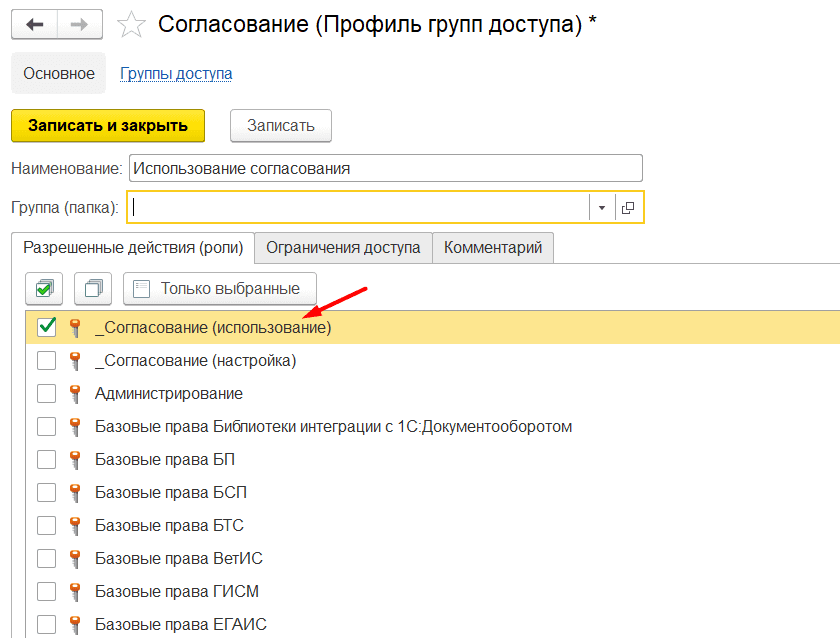840x638 pixels.
Task: Click the Записать button
Action: (x=281, y=126)
